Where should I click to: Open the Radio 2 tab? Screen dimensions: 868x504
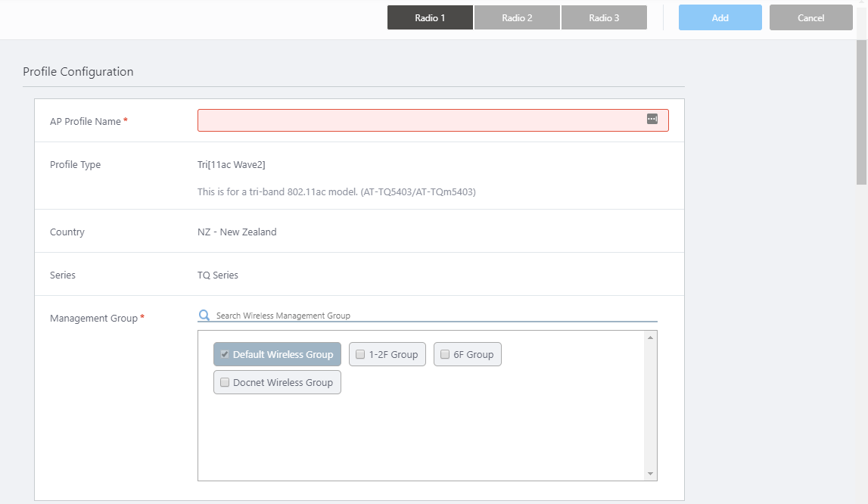click(517, 17)
